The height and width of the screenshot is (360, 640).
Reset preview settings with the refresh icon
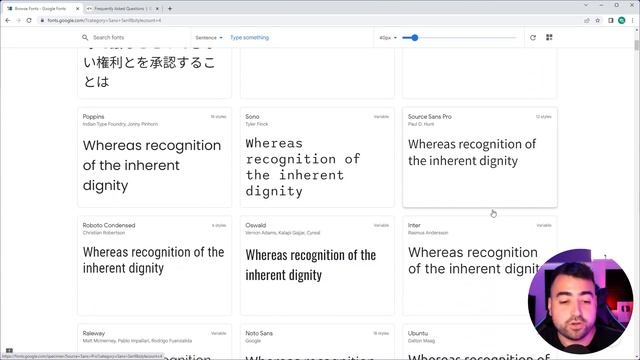pyautogui.click(x=533, y=38)
